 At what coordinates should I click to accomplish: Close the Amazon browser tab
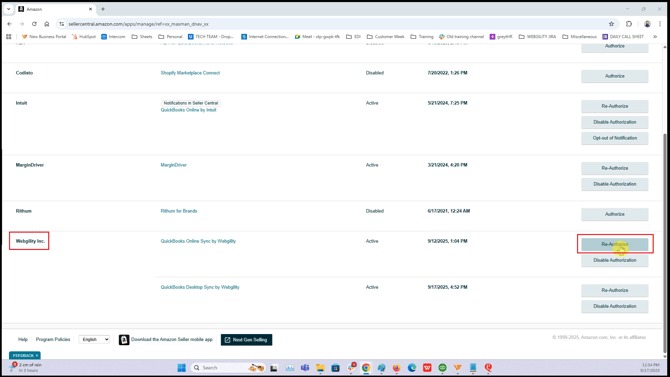click(90, 9)
